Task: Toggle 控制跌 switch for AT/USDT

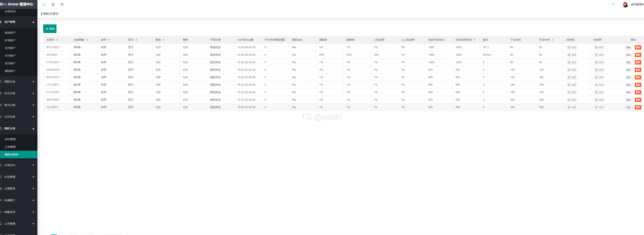Action: point(599,55)
